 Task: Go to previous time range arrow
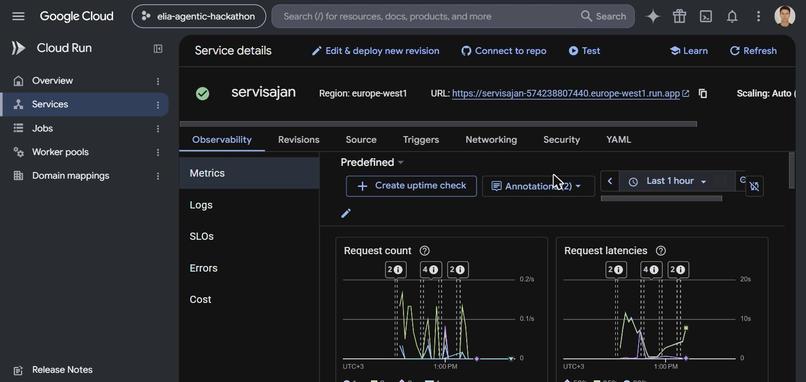[610, 181]
